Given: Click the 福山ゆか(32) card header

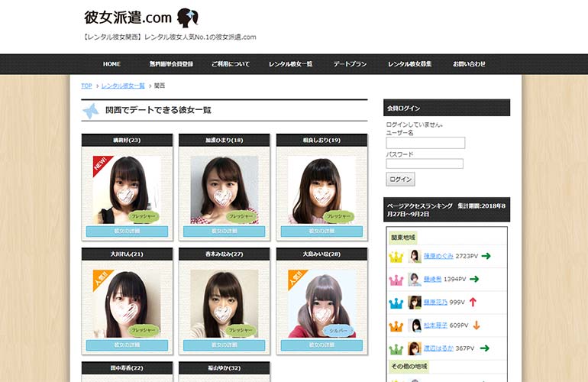Looking at the screenshot, I should coord(225,368).
